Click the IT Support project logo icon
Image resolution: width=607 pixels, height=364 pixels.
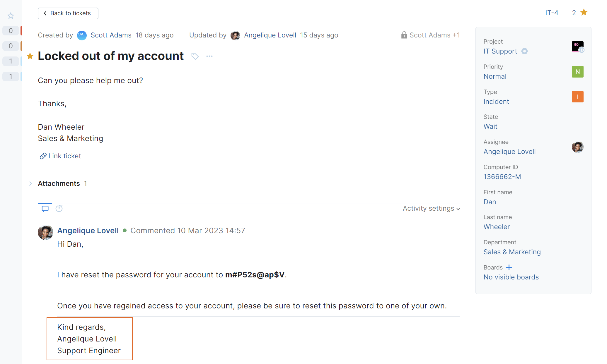coord(577,46)
